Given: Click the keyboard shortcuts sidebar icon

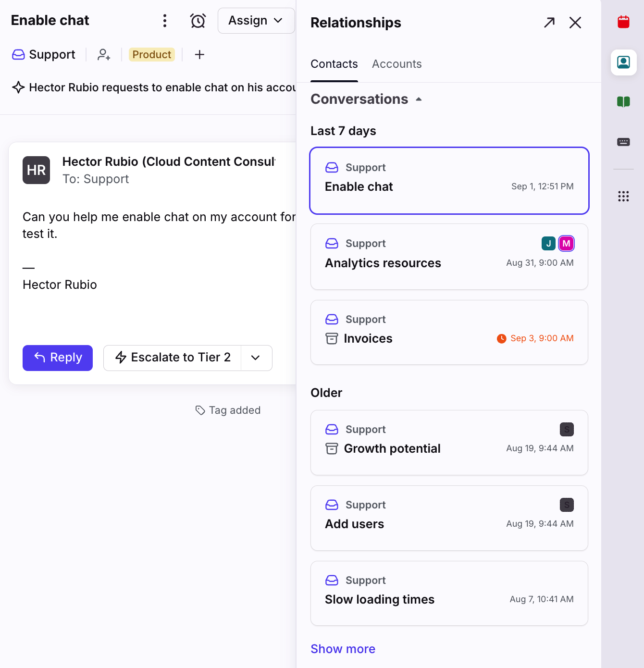Looking at the screenshot, I should click(623, 142).
